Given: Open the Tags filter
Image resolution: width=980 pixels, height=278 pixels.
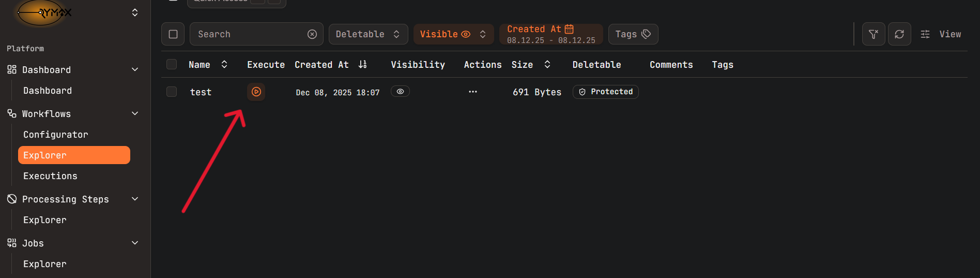Looking at the screenshot, I should (633, 34).
